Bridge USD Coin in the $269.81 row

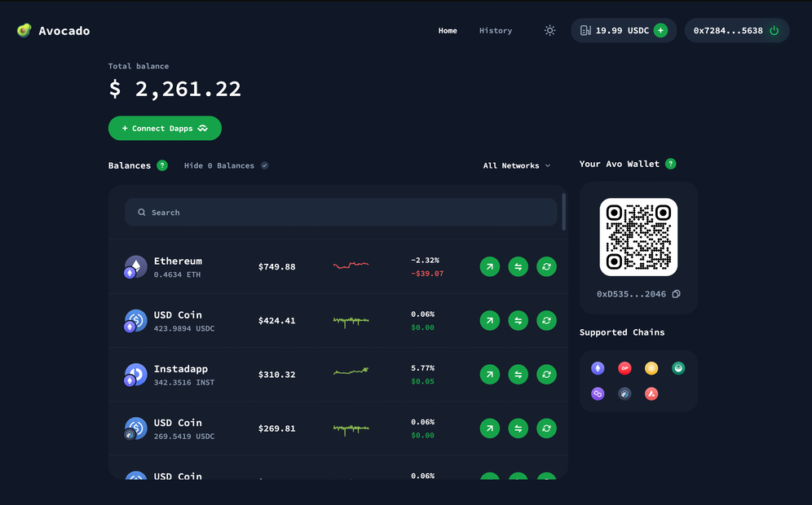point(546,428)
